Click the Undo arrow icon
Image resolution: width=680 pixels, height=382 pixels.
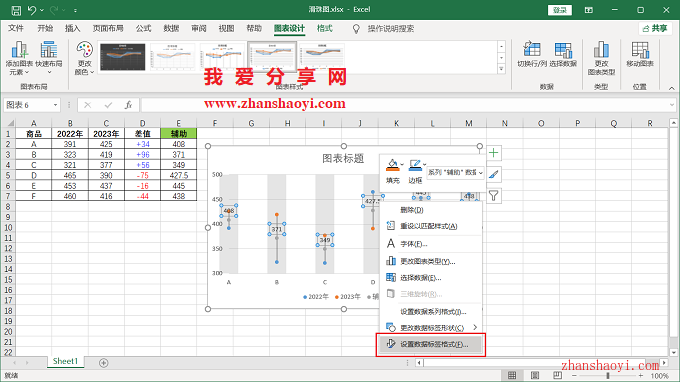click(32, 10)
